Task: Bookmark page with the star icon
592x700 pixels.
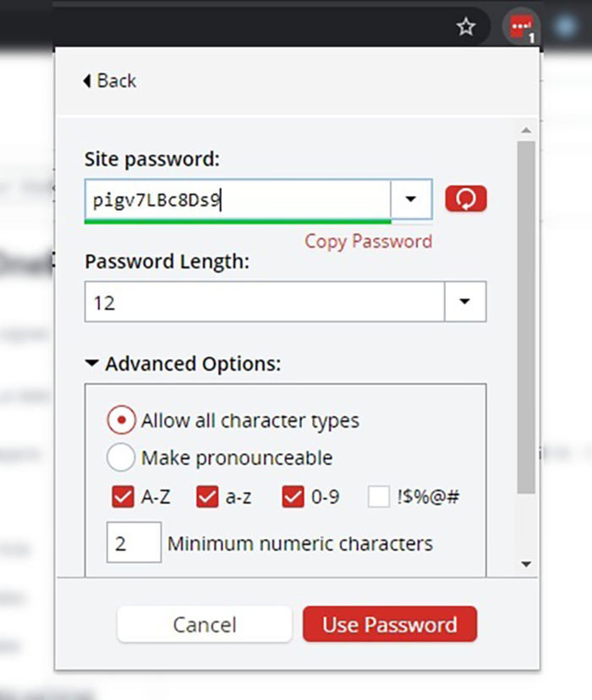Action: click(466, 27)
